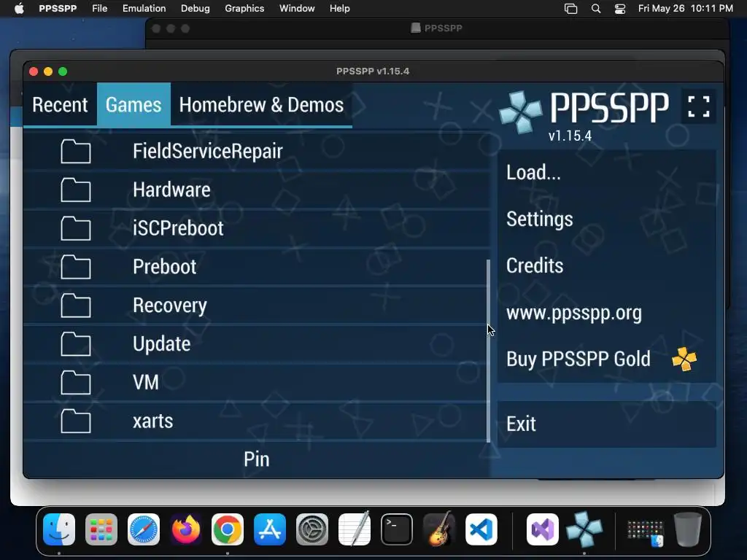Image resolution: width=747 pixels, height=560 pixels.
Task: Switch to the Homebrew & Demos tab
Action: click(262, 105)
